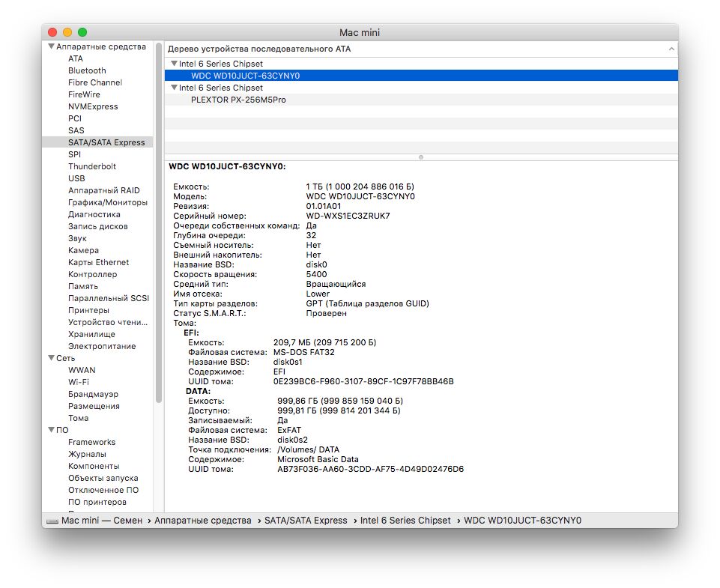720x588 pixels.
Task: Select Принтеры in the sidebar
Action: (88, 310)
